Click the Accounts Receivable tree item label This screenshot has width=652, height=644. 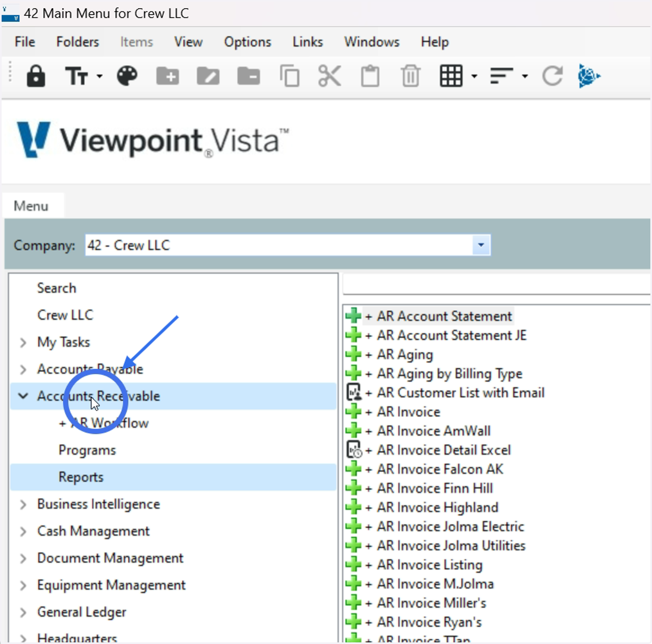(98, 396)
